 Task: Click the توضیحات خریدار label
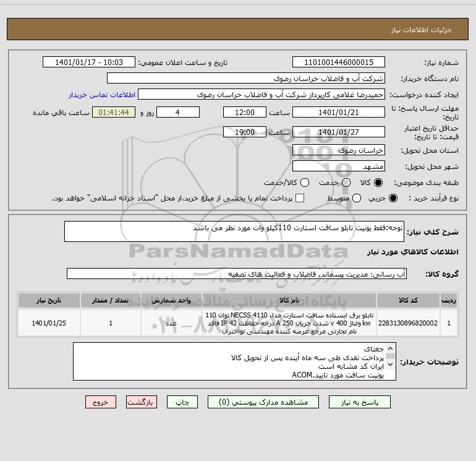pyautogui.click(x=429, y=362)
